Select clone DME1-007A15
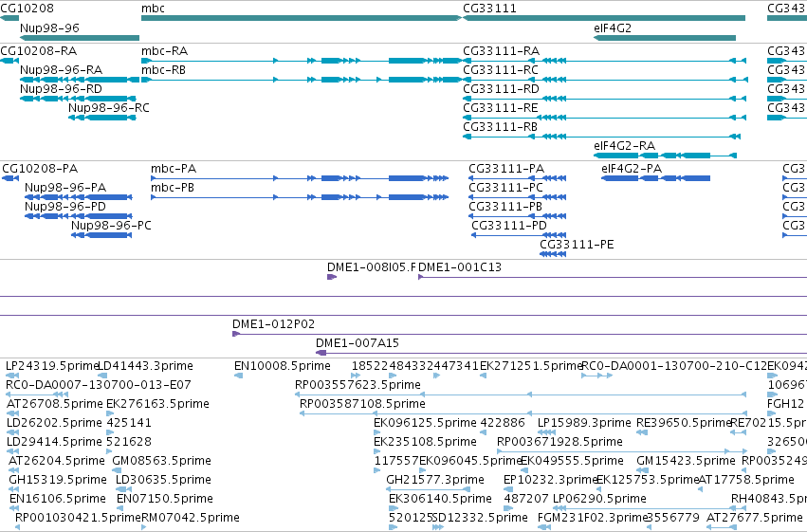Screen dimensions: 807x532 click(x=561, y=353)
